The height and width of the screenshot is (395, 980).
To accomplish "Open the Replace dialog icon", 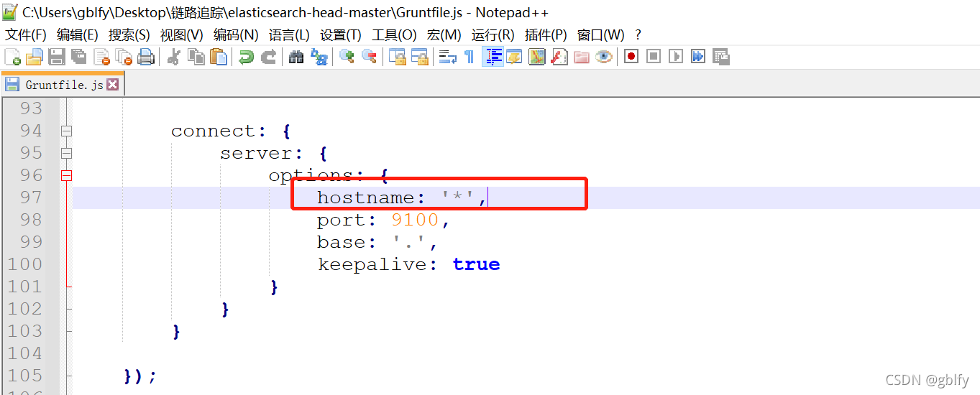I will (x=319, y=57).
